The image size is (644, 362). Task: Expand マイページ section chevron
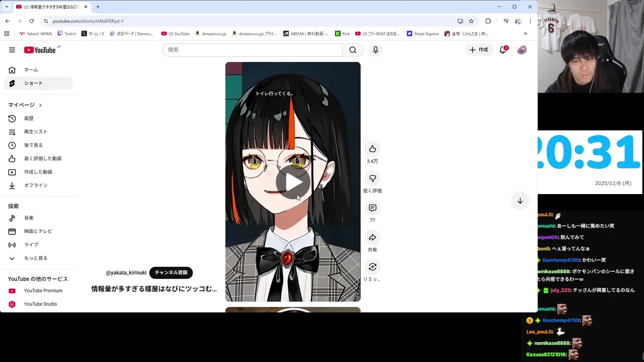point(40,105)
